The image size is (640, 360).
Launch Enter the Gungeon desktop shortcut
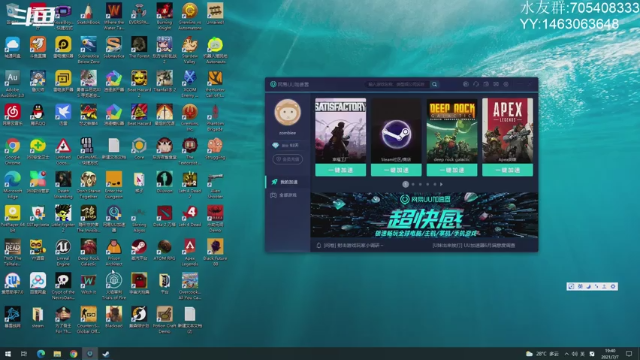point(113,185)
